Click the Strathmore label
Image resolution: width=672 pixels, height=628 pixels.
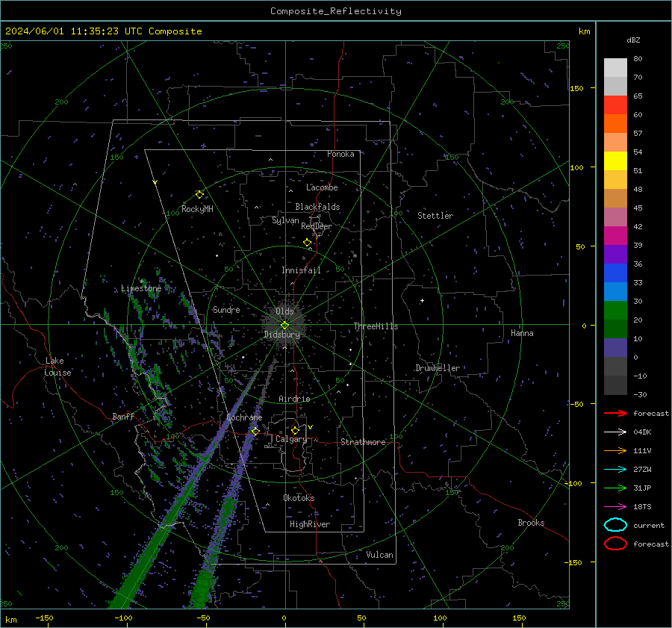(x=364, y=442)
